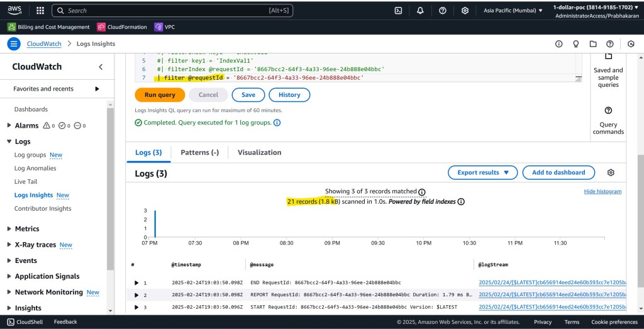The width and height of the screenshot is (644, 329).
Task: Click the Hide histogram link
Action: click(602, 191)
